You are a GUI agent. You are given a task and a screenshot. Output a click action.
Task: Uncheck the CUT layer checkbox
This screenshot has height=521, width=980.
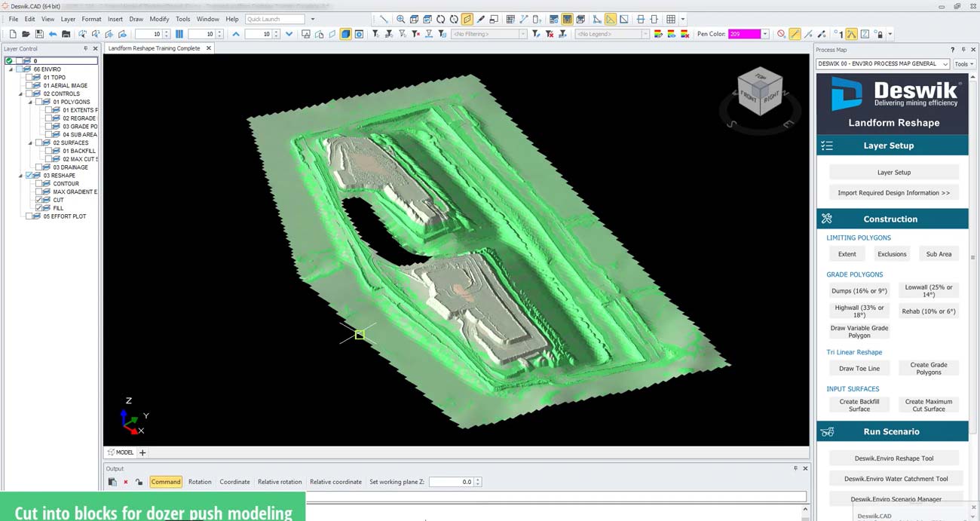[39, 200]
